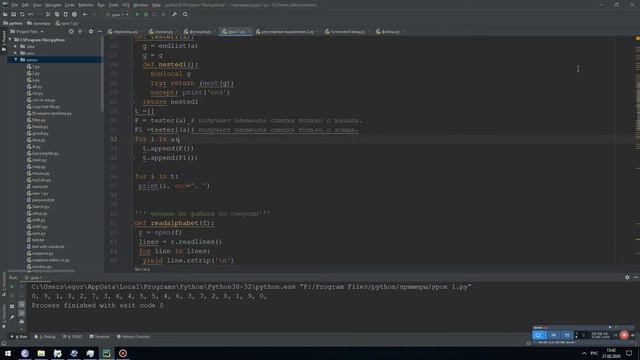Open the Code menu
This screenshot has height=360, width=640.
[69, 5]
